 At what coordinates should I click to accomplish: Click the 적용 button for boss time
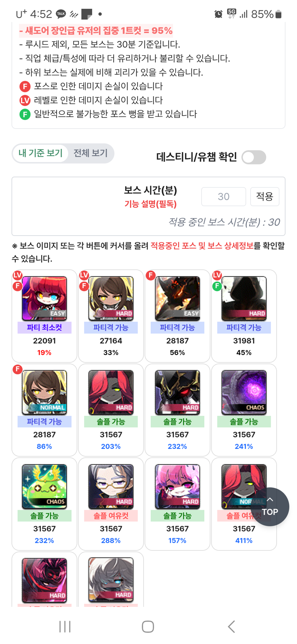(x=265, y=196)
